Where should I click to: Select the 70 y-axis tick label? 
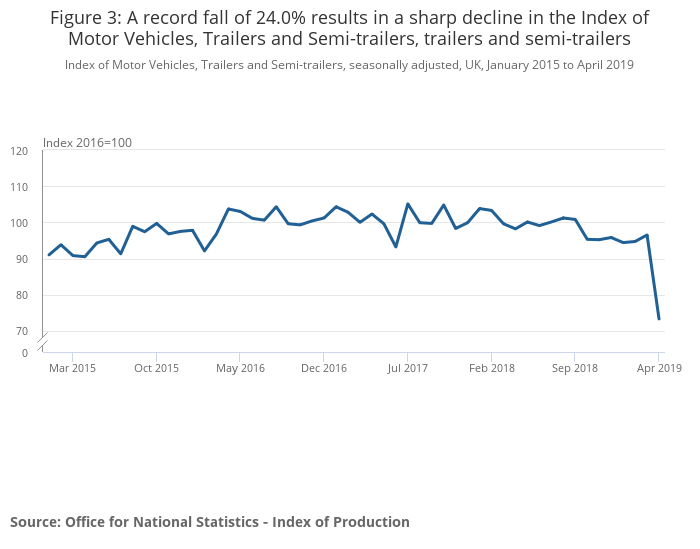coord(22,331)
